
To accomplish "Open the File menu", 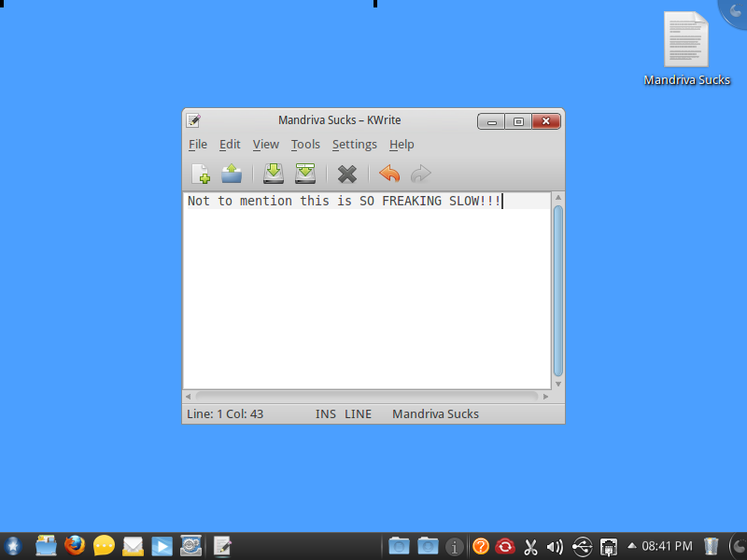I will pyautogui.click(x=198, y=145).
